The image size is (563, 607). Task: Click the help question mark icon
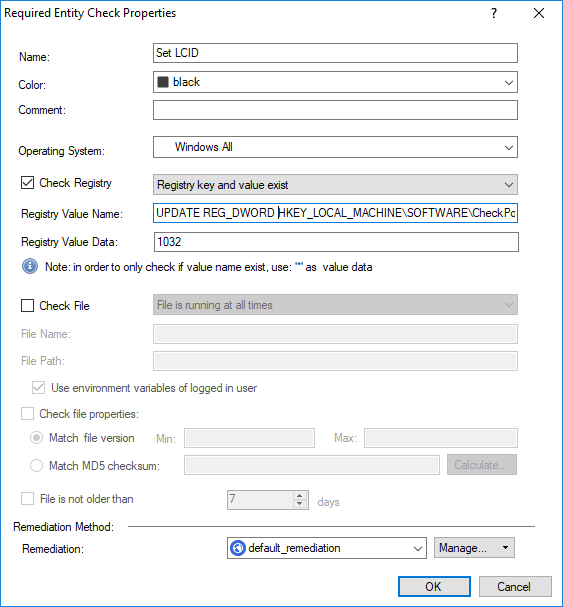coord(494,14)
